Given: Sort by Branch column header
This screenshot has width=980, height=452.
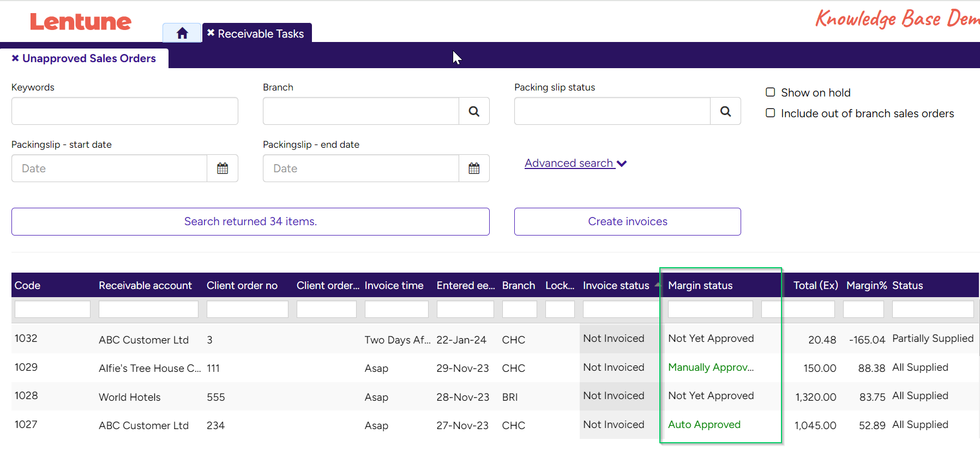Looking at the screenshot, I should click(519, 285).
